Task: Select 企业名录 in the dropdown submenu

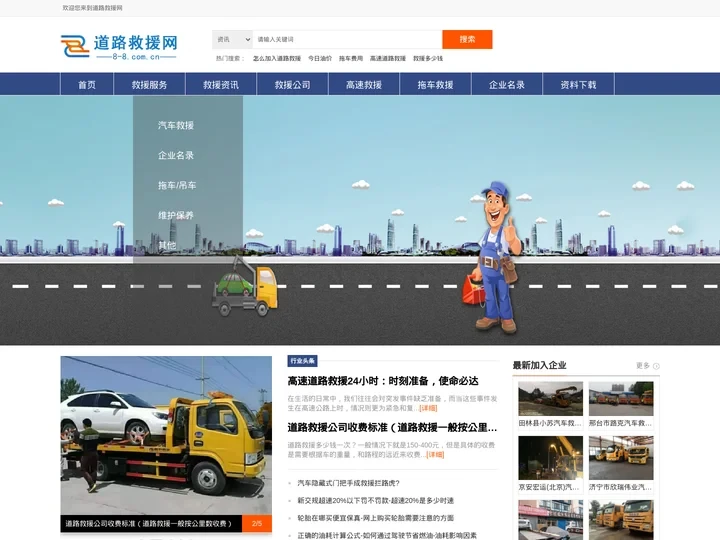Action: point(176,155)
